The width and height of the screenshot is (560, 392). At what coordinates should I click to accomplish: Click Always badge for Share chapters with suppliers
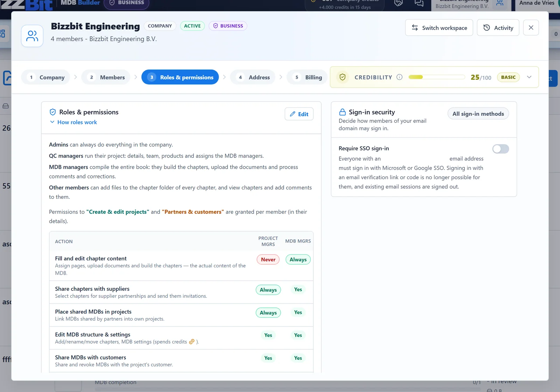[x=268, y=290]
